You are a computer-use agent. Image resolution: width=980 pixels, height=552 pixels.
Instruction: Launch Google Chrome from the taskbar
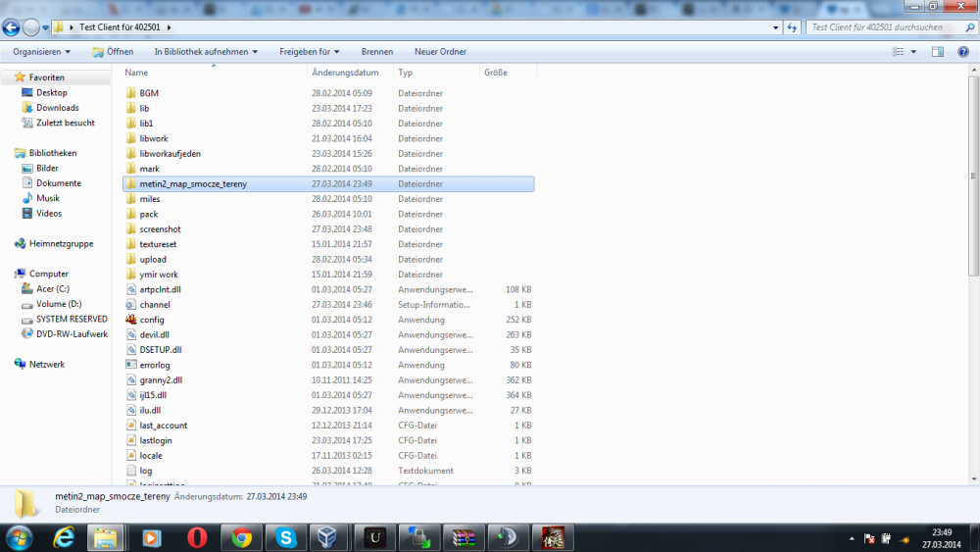pyautogui.click(x=241, y=537)
